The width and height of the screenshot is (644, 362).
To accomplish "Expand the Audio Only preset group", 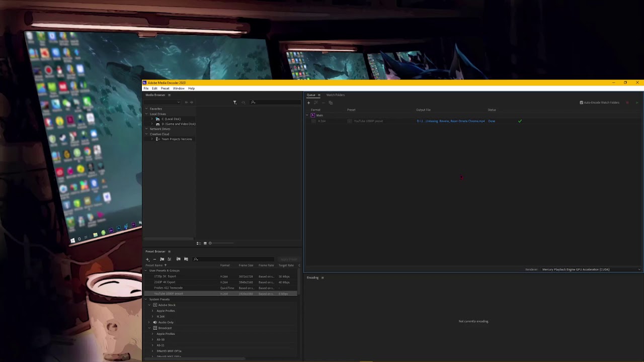I will [x=150, y=322].
